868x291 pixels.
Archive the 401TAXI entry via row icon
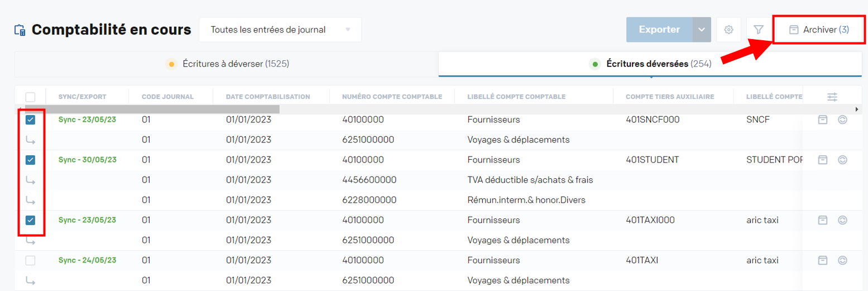(822, 260)
